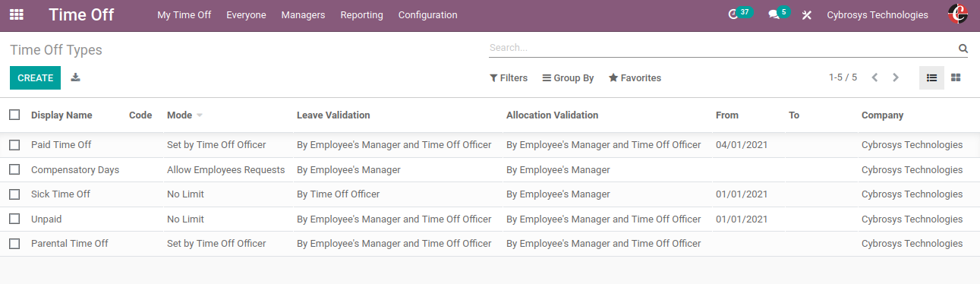
Task: Click the search magnifier icon
Action: [x=963, y=49]
